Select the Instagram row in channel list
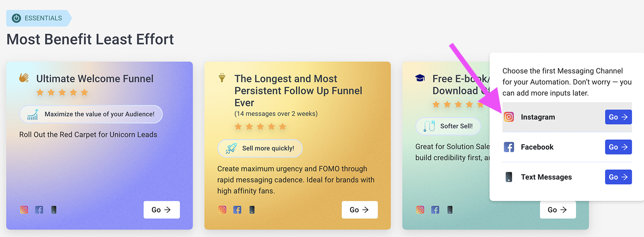Screen dimensions: 644x237 coord(567,117)
